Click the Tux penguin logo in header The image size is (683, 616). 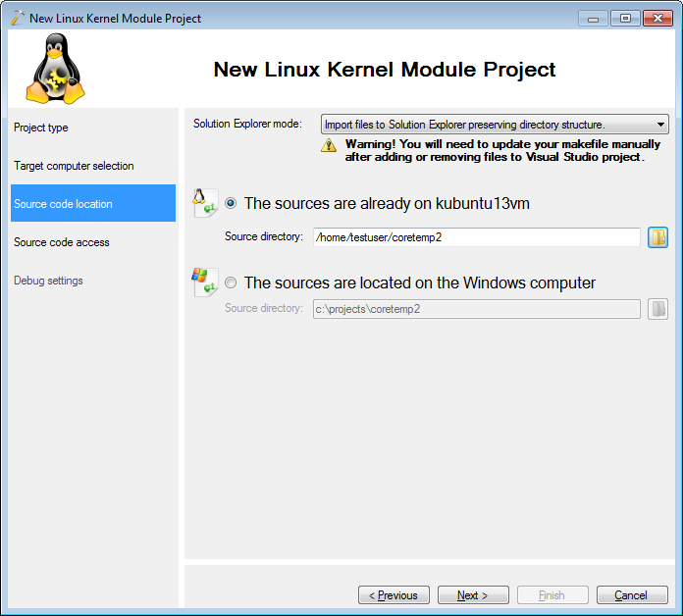[55, 69]
